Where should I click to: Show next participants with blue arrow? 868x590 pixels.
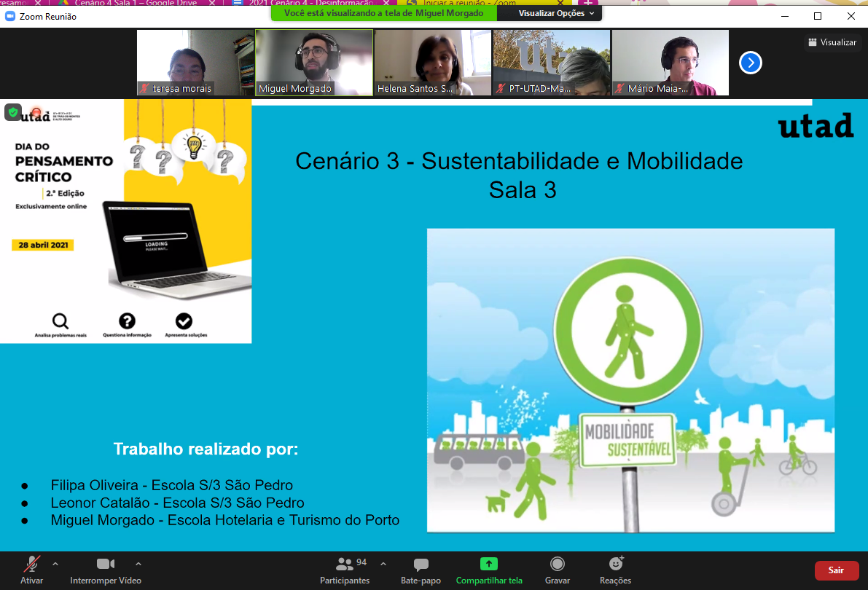[751, 63]
